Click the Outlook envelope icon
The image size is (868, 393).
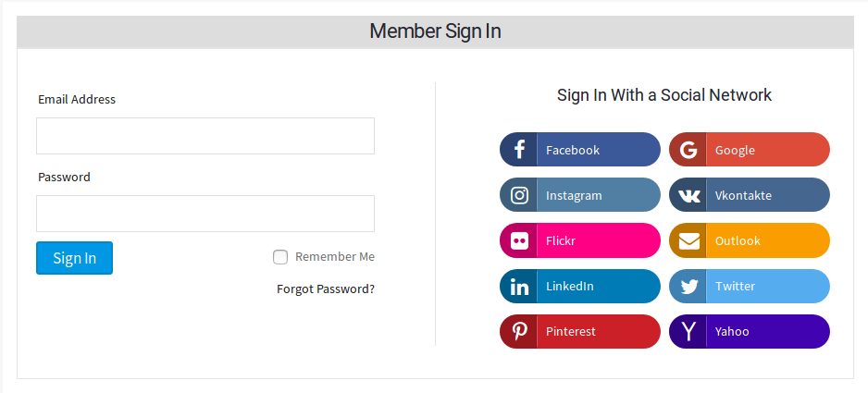pyautogui.click(x=688, y=240)
